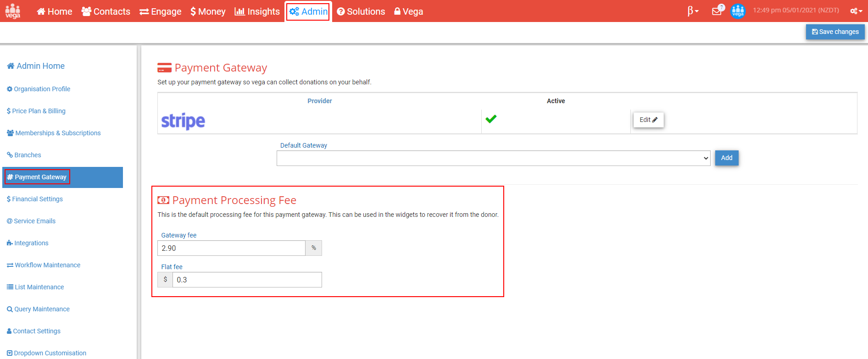Edit the Stripe gateway
Image resolution: width=868 pixels, height=359 pixels.
[648, 120]
